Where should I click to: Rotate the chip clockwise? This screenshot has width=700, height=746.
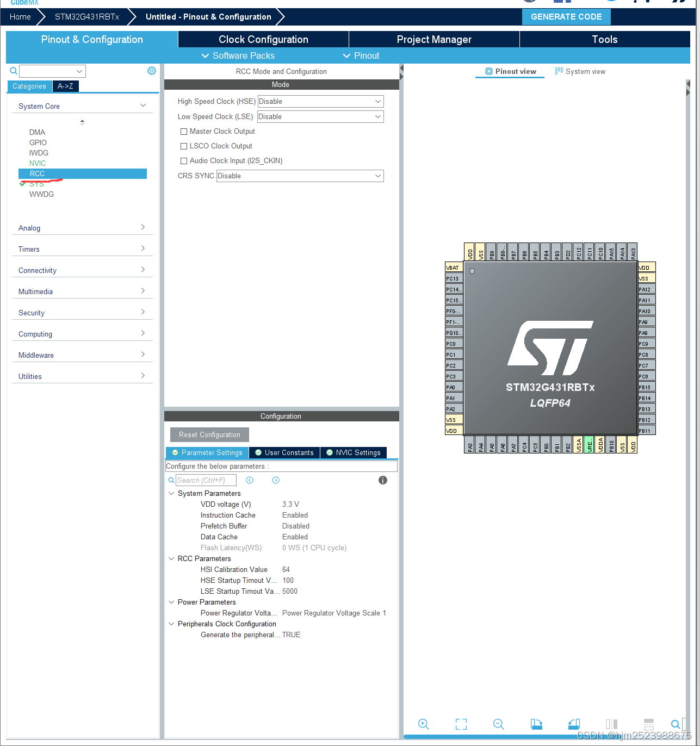pyautogui.click(x=536, y=724)
